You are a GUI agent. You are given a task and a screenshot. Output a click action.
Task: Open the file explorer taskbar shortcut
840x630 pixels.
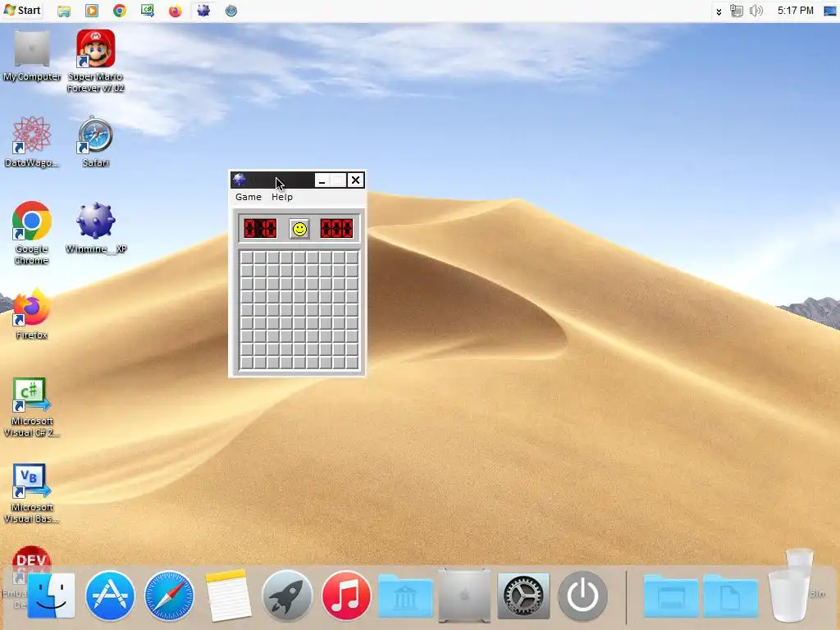coord(64,11)
